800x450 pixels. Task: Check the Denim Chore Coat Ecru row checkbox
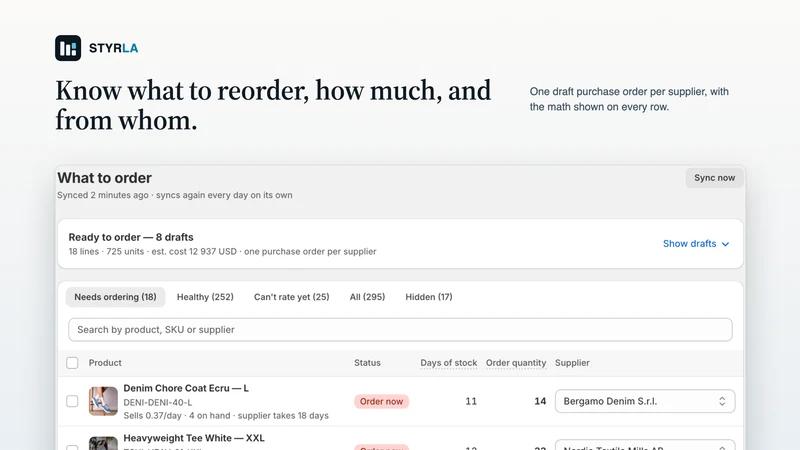click(72, 402)
